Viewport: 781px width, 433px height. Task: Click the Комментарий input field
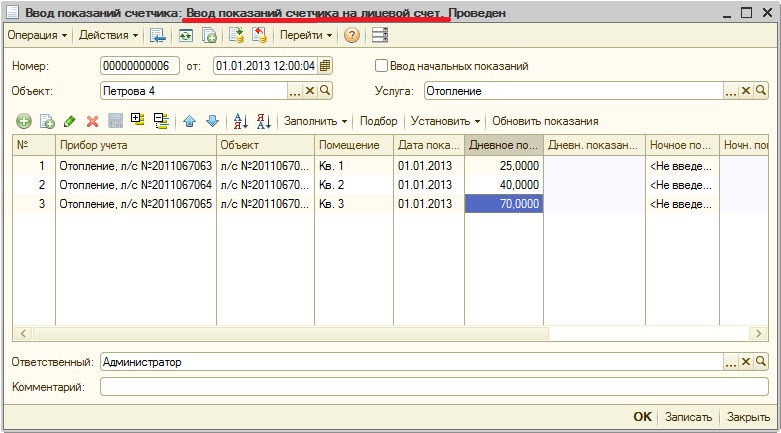coord(433,386)
